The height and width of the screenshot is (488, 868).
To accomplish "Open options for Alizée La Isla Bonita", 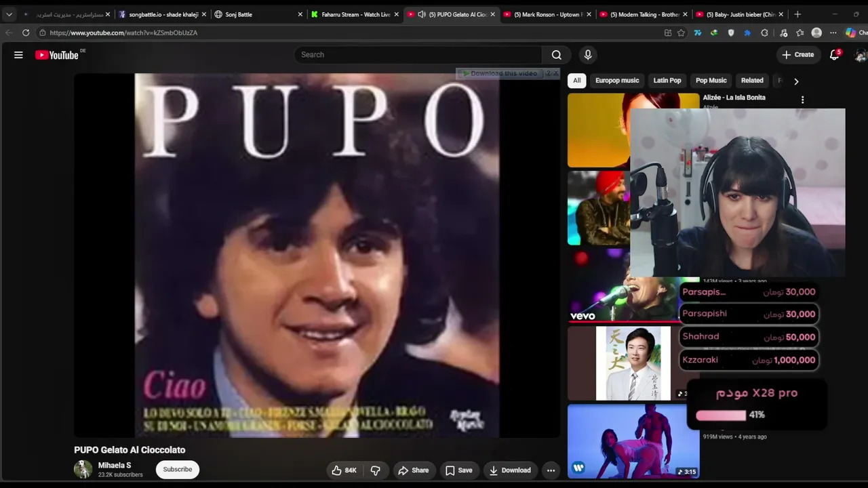I will point(802,100).
